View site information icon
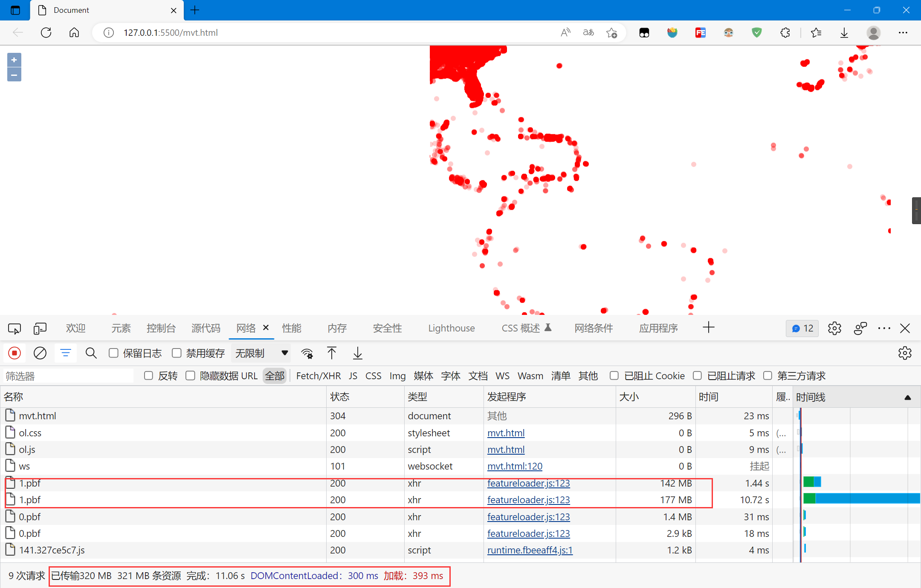 [x=109, y=32]
